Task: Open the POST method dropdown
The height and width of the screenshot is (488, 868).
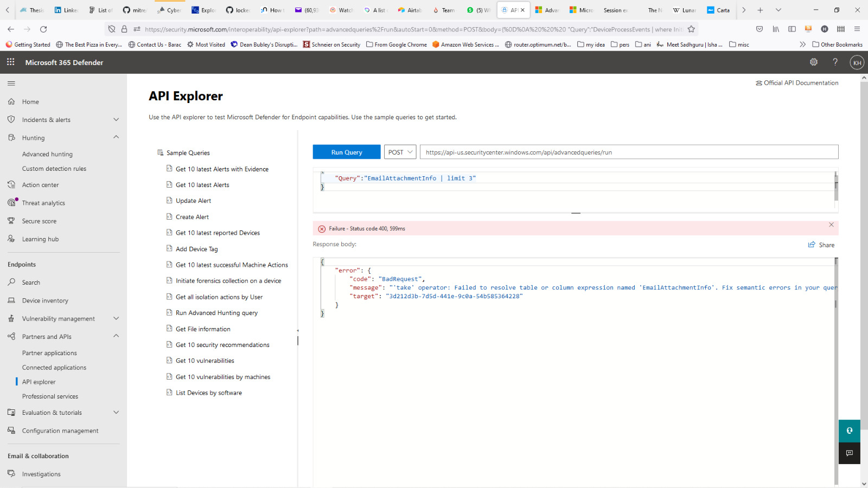Action: pyautogui.click(x=400, y=152)
